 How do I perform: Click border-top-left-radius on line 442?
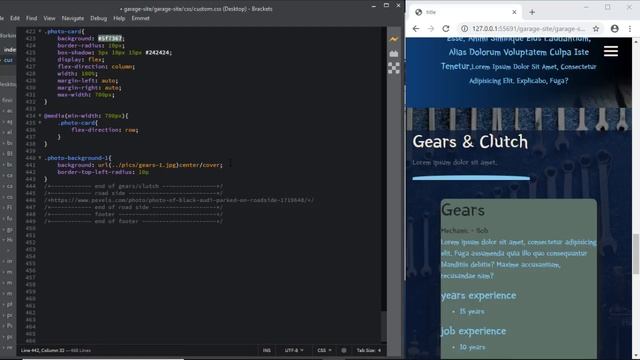click(x=95, y=172)
